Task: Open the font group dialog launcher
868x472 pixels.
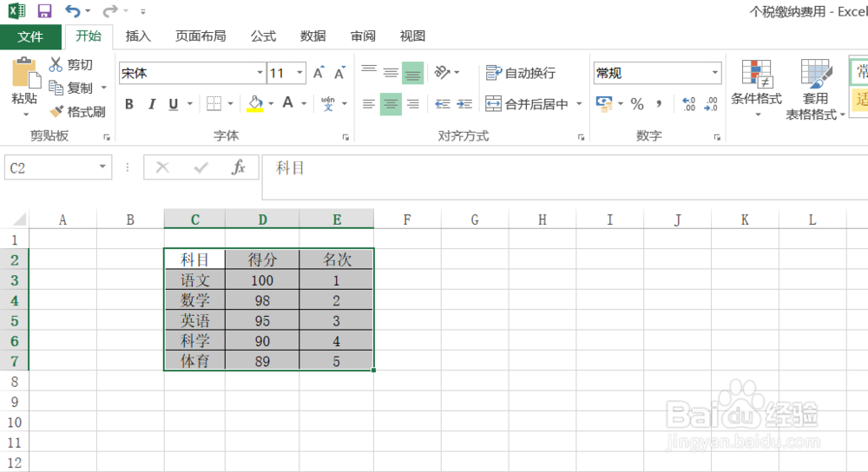Action: tap(345, 137)
